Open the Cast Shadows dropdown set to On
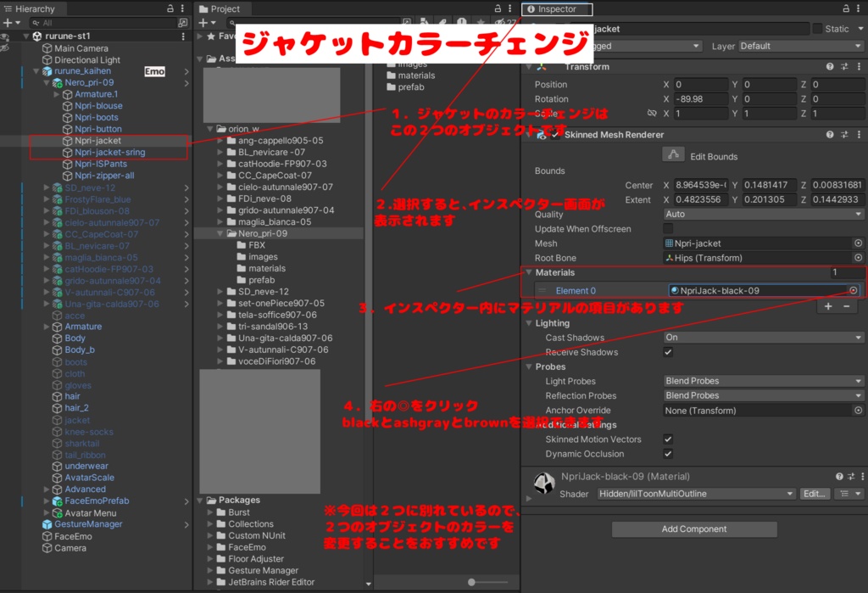The image size is (868, 593). point(763,337)
